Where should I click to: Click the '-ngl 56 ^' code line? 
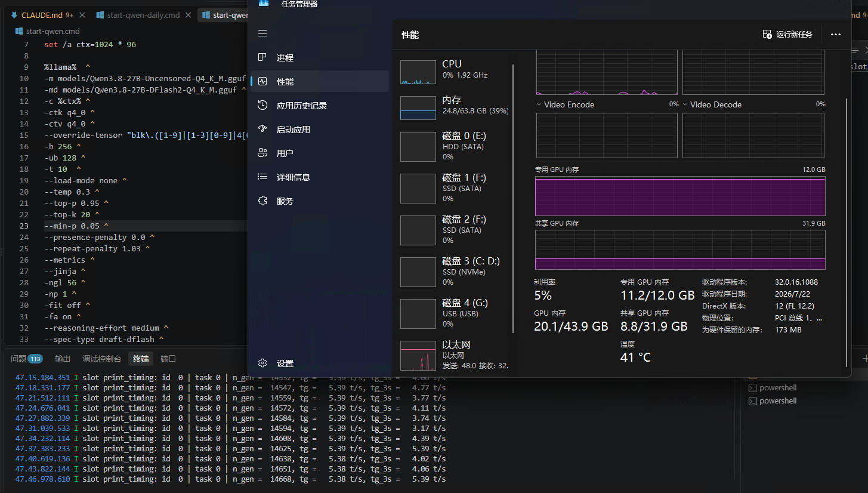tap(65, 283)
